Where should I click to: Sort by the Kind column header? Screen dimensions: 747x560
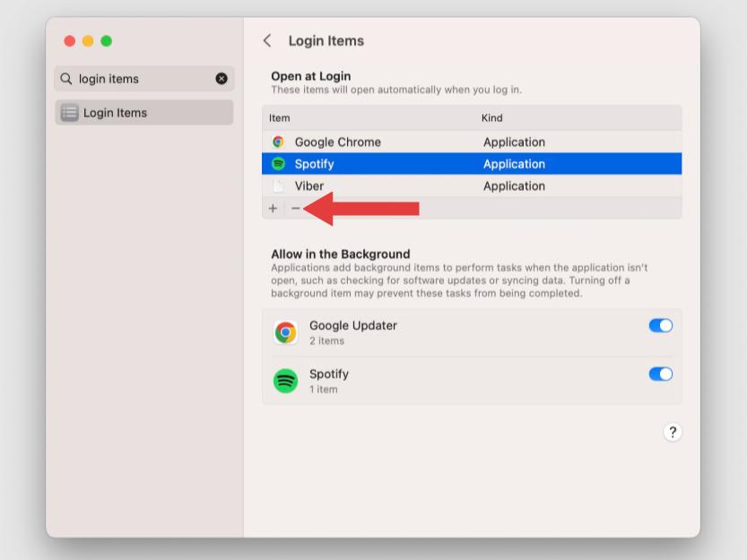pyautogui.click(x=491, y=118)
